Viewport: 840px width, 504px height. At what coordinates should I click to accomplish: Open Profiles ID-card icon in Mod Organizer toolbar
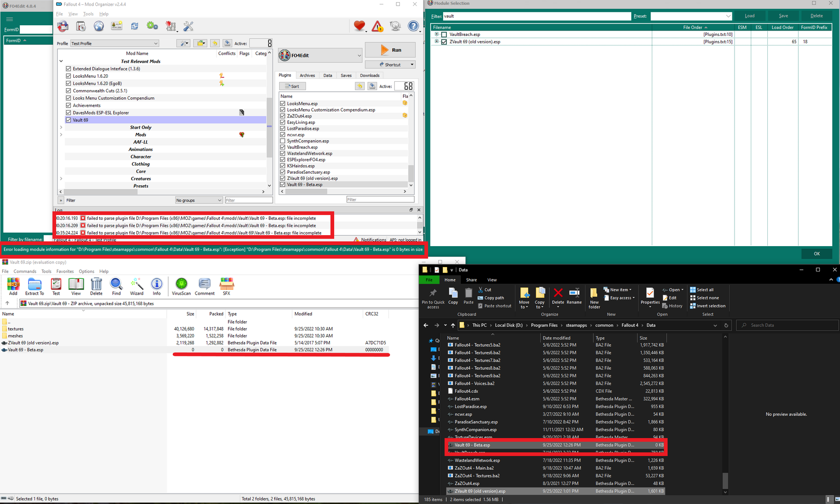(x=117, y=26)
